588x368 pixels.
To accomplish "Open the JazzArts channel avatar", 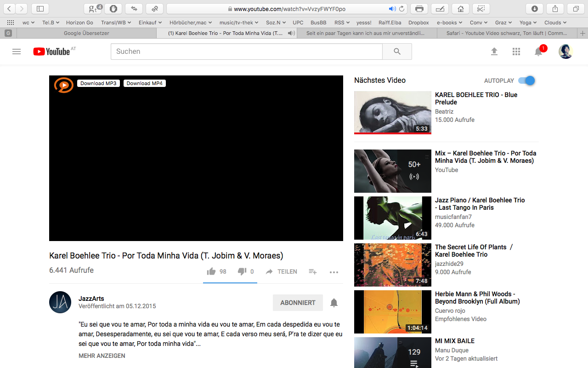I will [60, 302].
